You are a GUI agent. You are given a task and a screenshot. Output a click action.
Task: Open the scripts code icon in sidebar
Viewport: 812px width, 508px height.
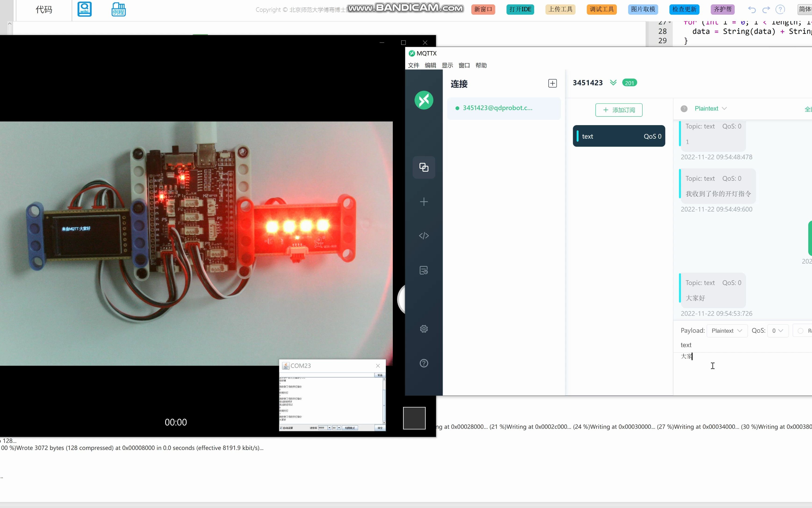tap(424, 236)
